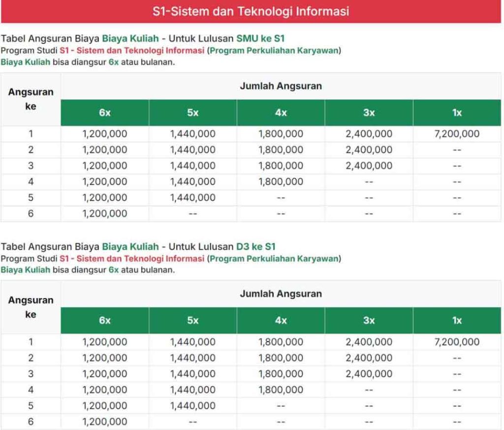Click row number 4 in SMU ke S1 table

pos(31,182)
